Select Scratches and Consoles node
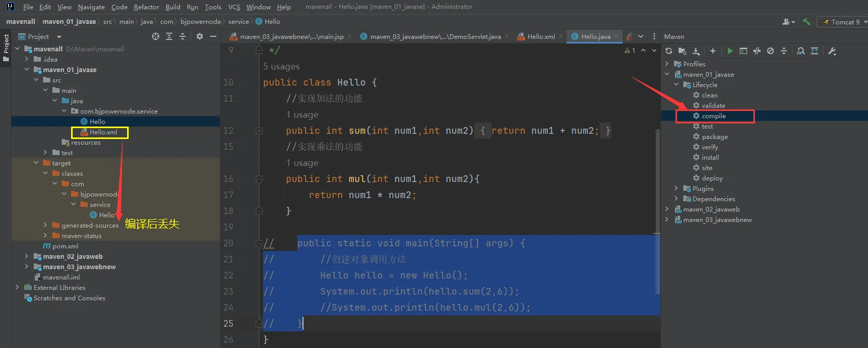868x348 pixels. pyautogui.click(x=69, y=298)
